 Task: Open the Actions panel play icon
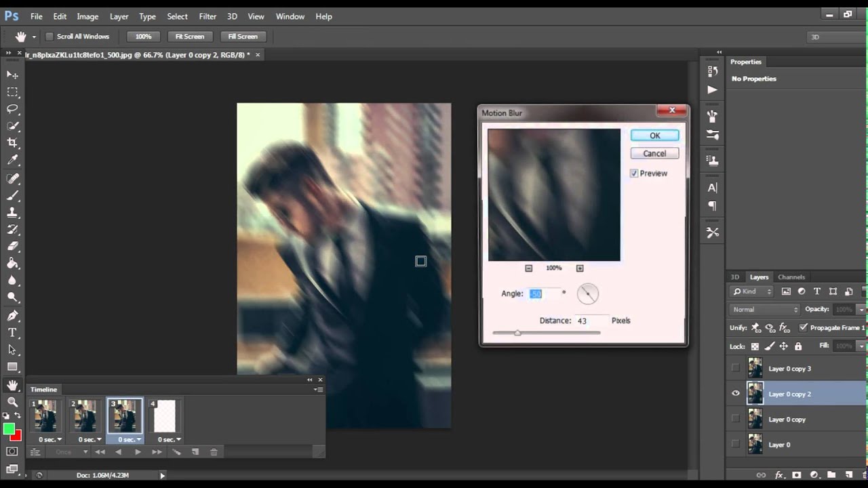click(x=712, y=89)
